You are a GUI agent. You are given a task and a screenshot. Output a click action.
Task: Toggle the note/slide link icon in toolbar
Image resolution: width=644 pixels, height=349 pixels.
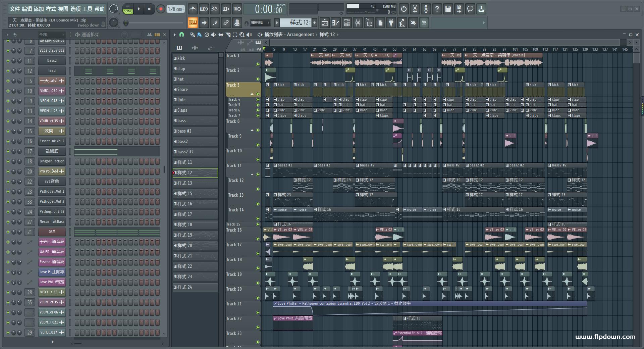[x=215, y=23]
